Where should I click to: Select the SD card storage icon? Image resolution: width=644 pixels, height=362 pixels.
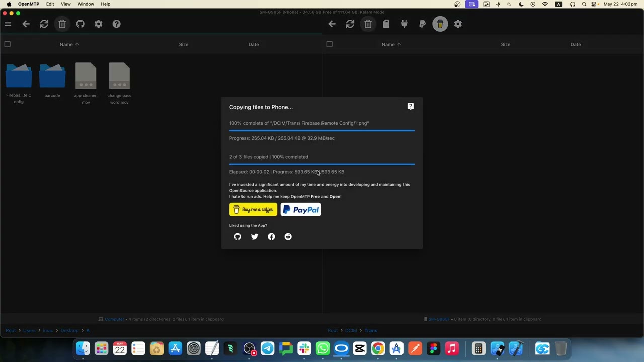click(x=386, y=24)
